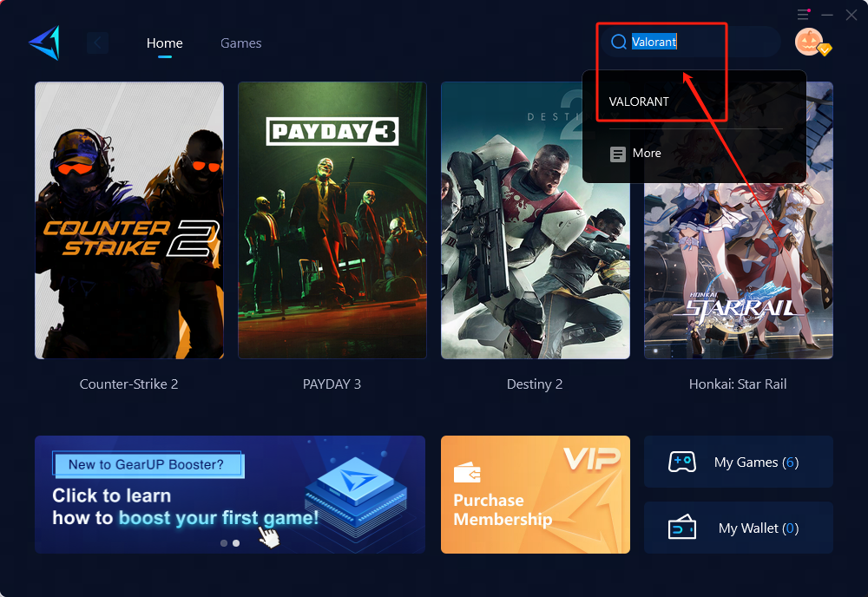The width and height of the screenshot is (868, 597).
Task: Open the pumpkin user avatar profile
Action: point(809,42)
